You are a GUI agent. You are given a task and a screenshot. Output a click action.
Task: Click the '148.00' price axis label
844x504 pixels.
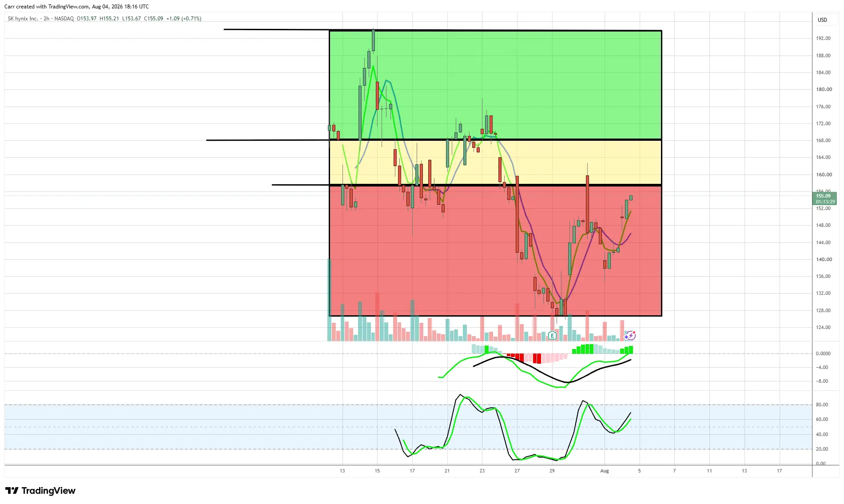pyautogui.click(x=823, y=225)
